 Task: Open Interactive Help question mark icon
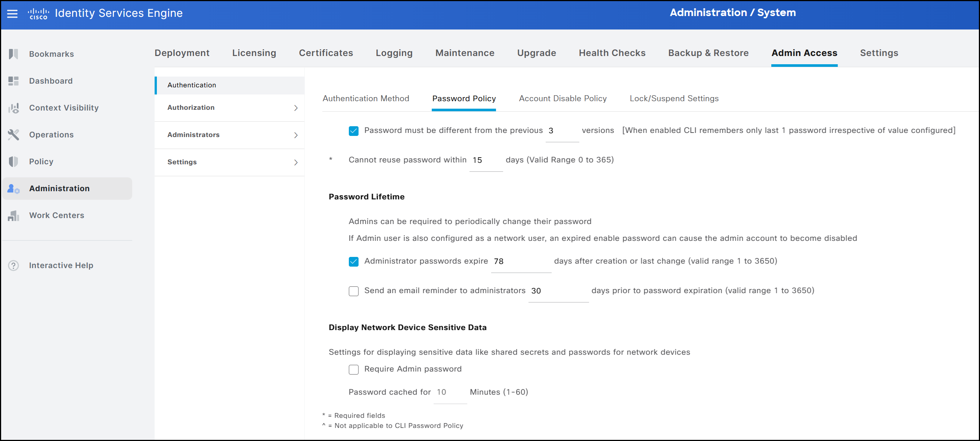13,265
